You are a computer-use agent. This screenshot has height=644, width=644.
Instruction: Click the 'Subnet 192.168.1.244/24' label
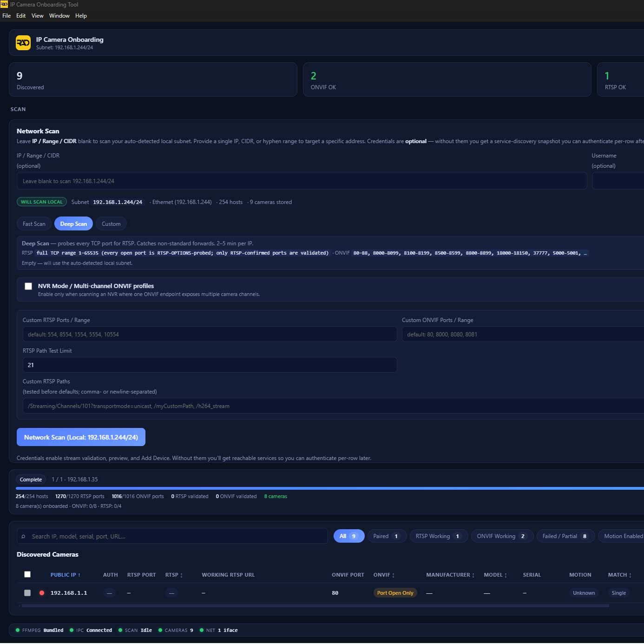tap(107, 202)
